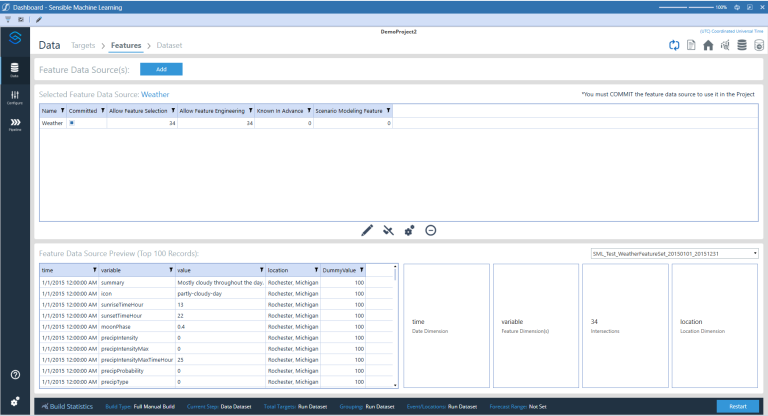Image resolution: width=768 pixels, height=416 pixels.
Task: Adjust the zoom slider in title bar
Action: (686, 7)
